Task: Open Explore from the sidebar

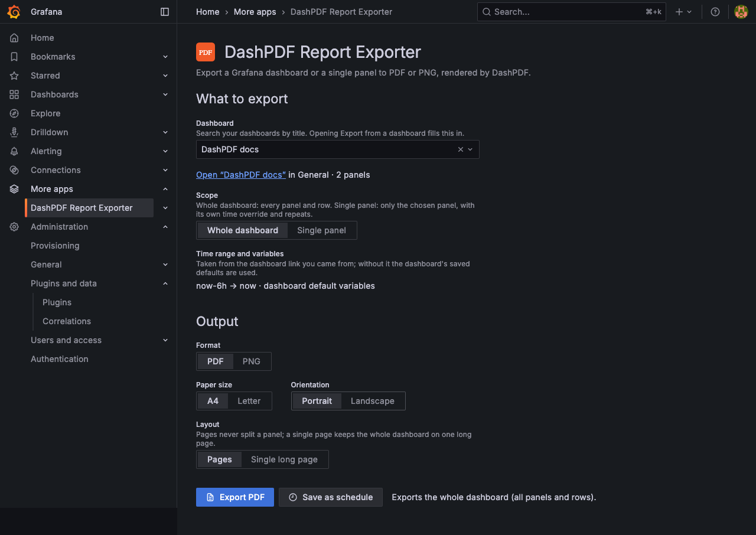Action: point(45,113)
